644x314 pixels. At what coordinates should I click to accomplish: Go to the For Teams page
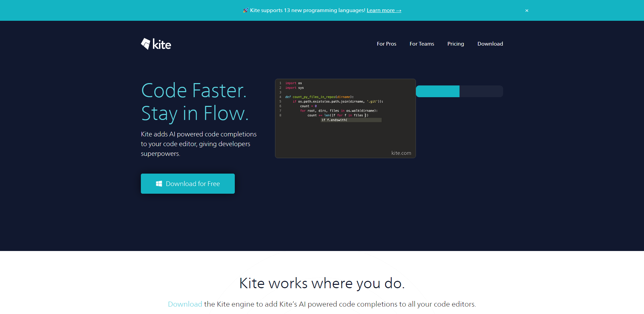click(x=422, y=44)
